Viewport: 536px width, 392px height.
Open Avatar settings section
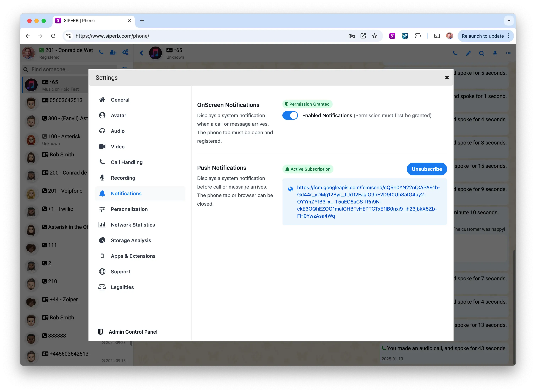[140, 115]
